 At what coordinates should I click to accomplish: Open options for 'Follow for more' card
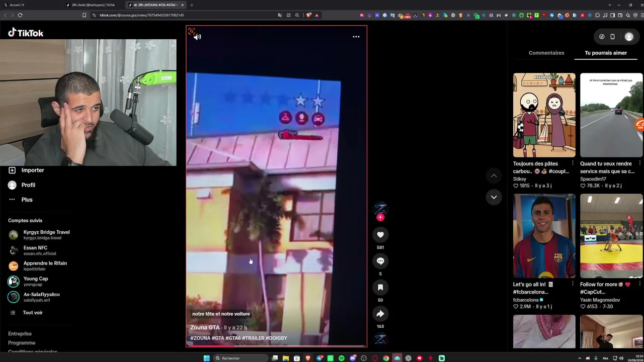(639, 284)
